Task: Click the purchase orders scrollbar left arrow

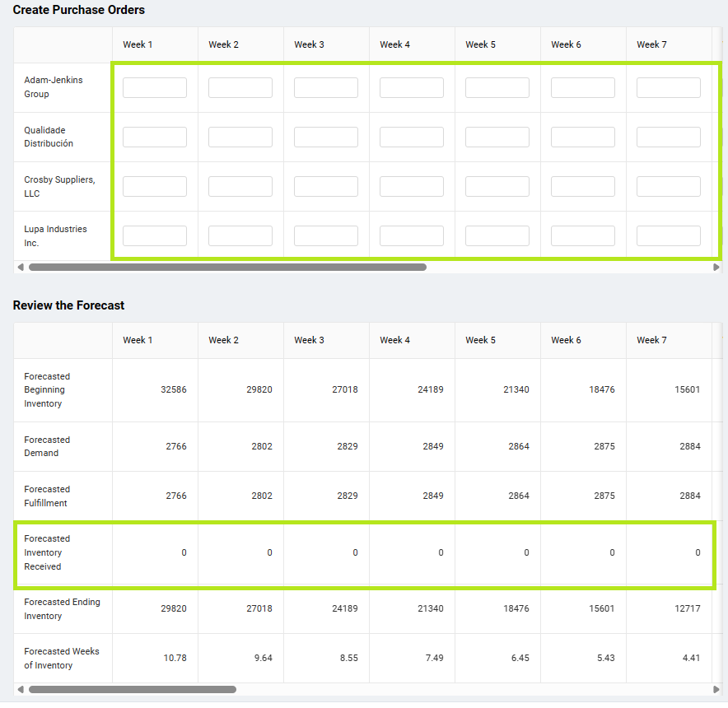Action: (20, 267)
